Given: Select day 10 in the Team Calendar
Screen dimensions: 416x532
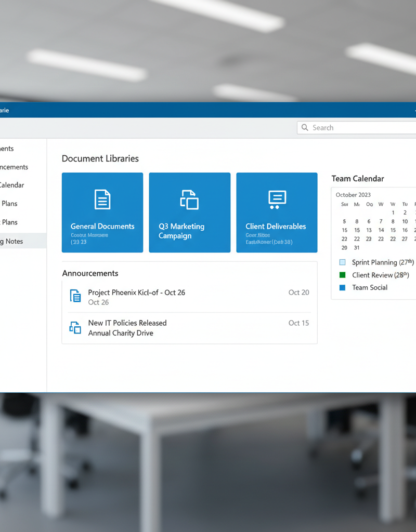Looking at the screenshot, I should tap(405, 221).
